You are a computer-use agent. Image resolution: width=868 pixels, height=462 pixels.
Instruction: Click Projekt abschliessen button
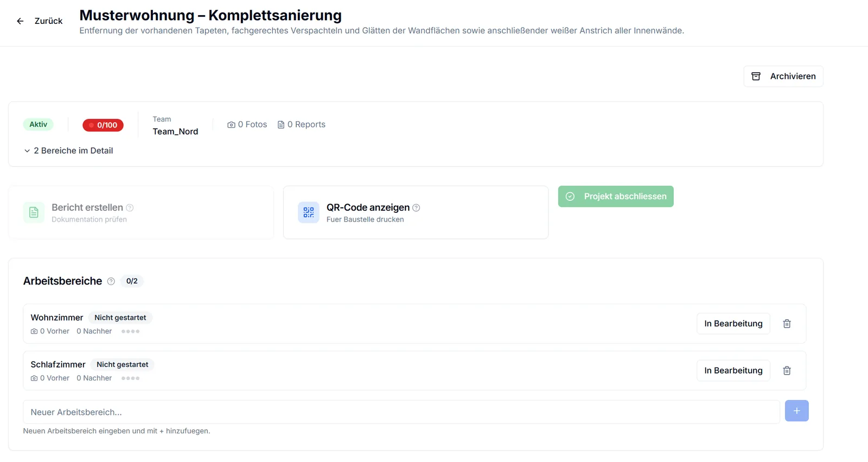point(616,197)
